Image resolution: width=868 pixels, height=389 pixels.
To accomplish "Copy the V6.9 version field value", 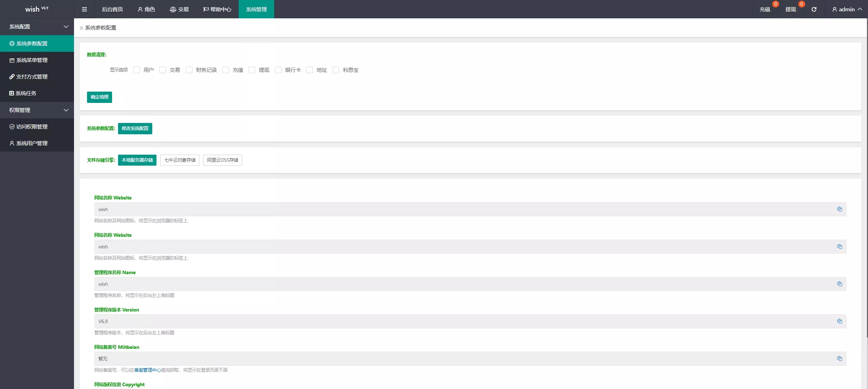I will click(x=839, y=321).
